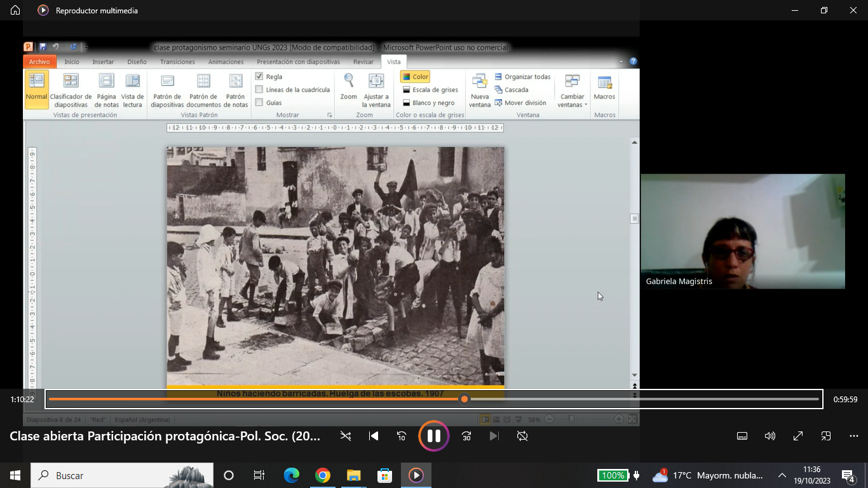This screenshot has width=868, height=488.
Task: Select Blanco y negro mode
Action: 428,102
